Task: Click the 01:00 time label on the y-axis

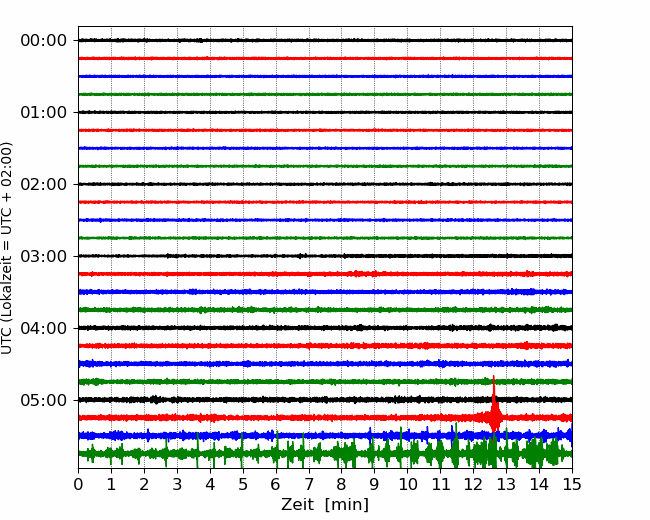Action: coord(44,112)
